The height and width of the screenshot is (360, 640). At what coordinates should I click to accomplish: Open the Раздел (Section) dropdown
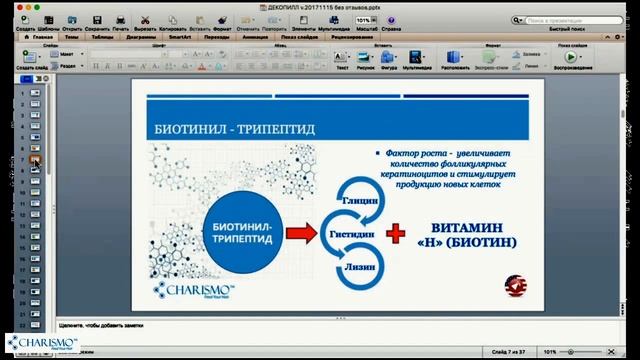tap(67, 66)
